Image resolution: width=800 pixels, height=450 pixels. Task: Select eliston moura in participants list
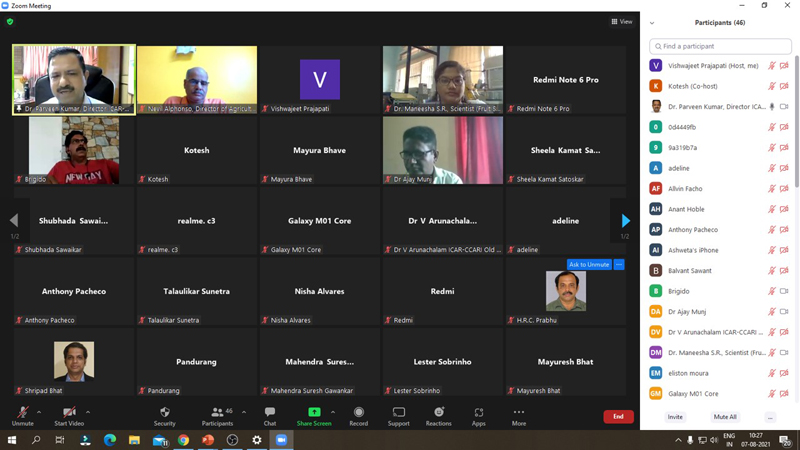(719, 373)
